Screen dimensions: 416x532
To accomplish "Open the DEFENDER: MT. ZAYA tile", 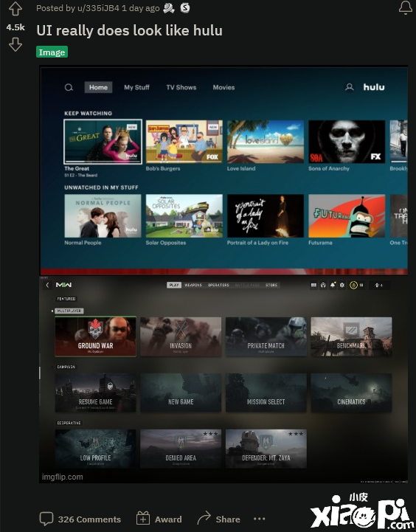I will (266, 449).
